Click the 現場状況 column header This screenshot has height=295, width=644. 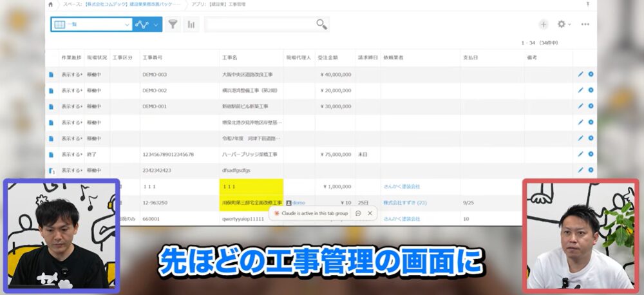97,57
